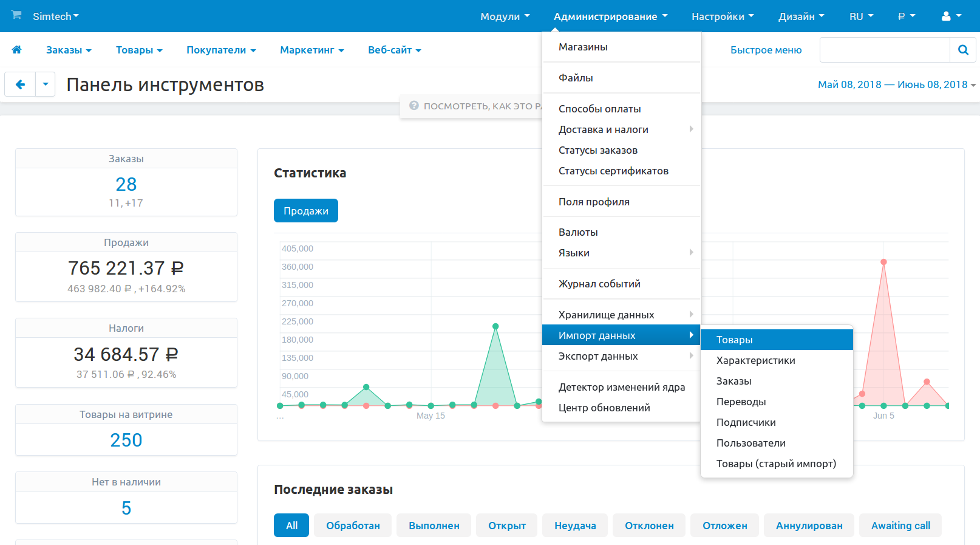Select Пользователи in import submenu
This screenshot has width=980, height=545.
tap(750, 443)
